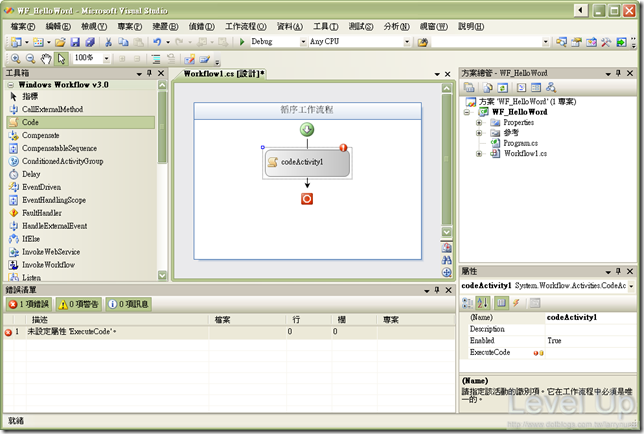This screenshot has width=644, height=434.
Task: Select the Code activity in toolbox
Action: [x=81, y=122]
